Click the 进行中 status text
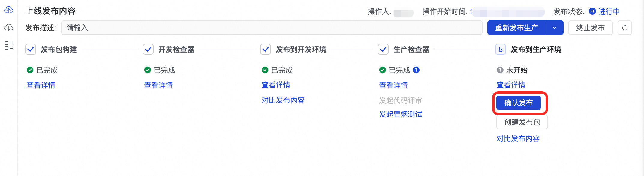 click(609, 11)
